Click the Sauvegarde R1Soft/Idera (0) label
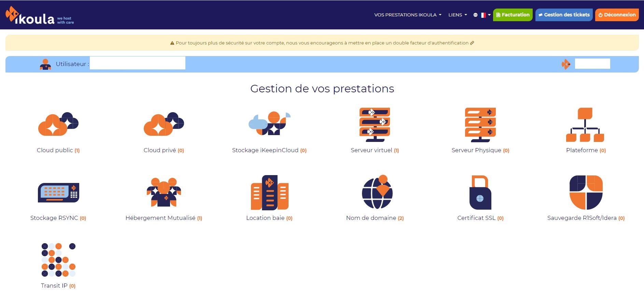644x303 pixels. 586,218
